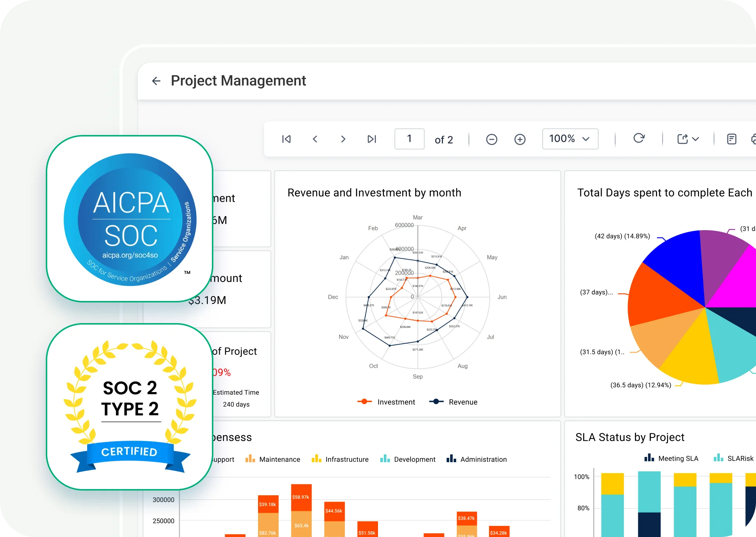This screenshot has height=537, width=756.
Task: Open the export options dropdown
Action: pos(688,139)
